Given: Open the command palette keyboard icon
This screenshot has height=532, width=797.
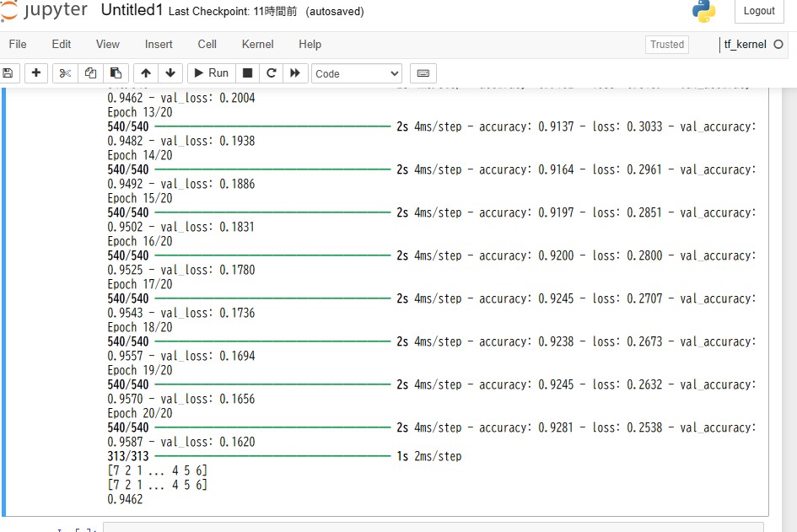Looking at the screenshot, I should [423, 73].
